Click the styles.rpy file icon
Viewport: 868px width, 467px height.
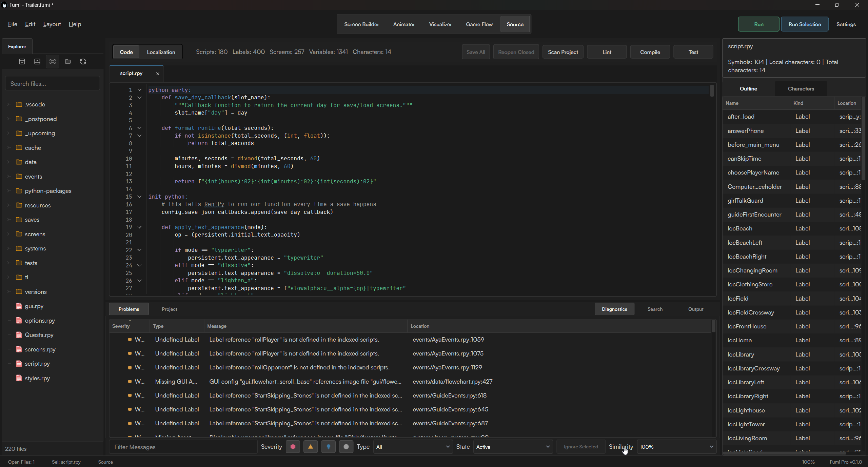[x=19, y=378]
